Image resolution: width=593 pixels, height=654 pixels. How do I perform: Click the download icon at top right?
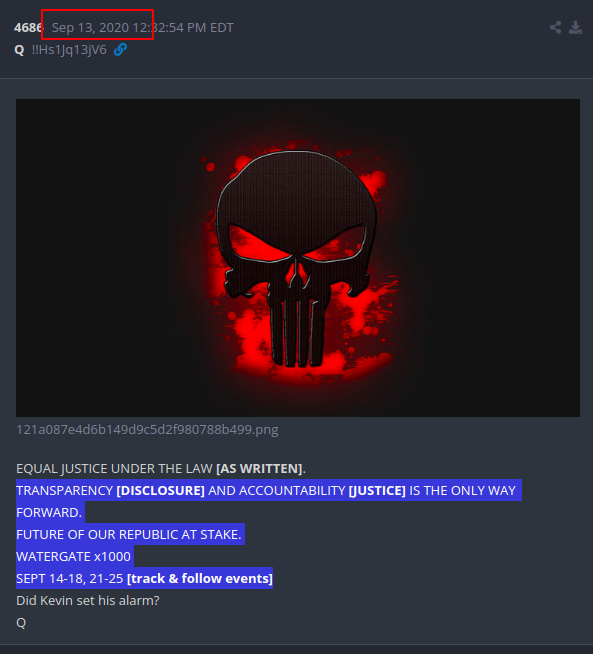coord(575,28)
